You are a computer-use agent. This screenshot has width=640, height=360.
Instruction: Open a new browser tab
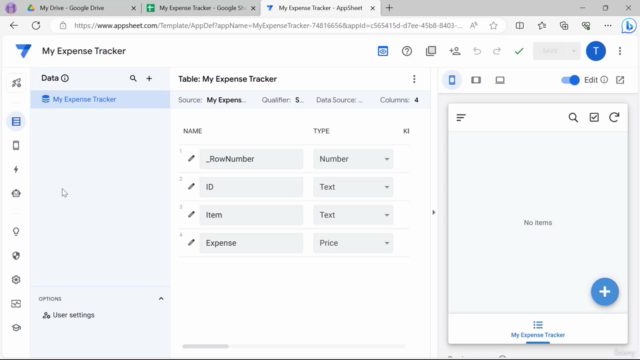coord(389,8)
